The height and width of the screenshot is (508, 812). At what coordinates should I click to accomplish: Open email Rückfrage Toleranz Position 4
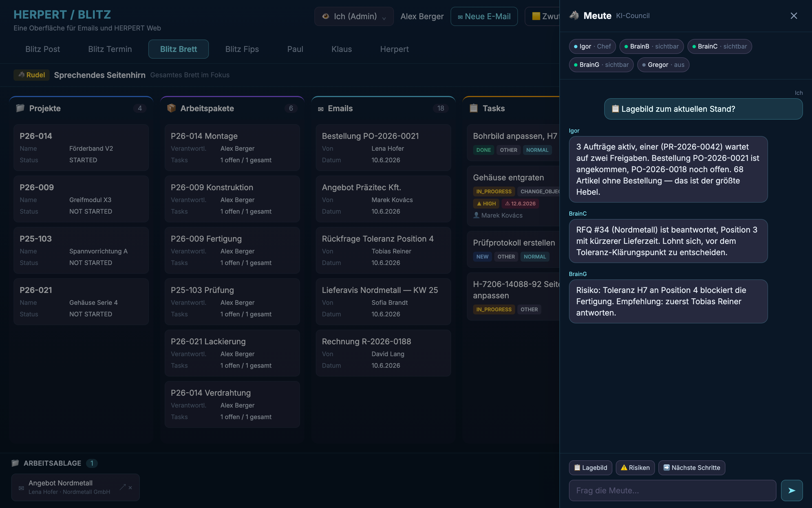pyautogui.click(x=383, y=250)
